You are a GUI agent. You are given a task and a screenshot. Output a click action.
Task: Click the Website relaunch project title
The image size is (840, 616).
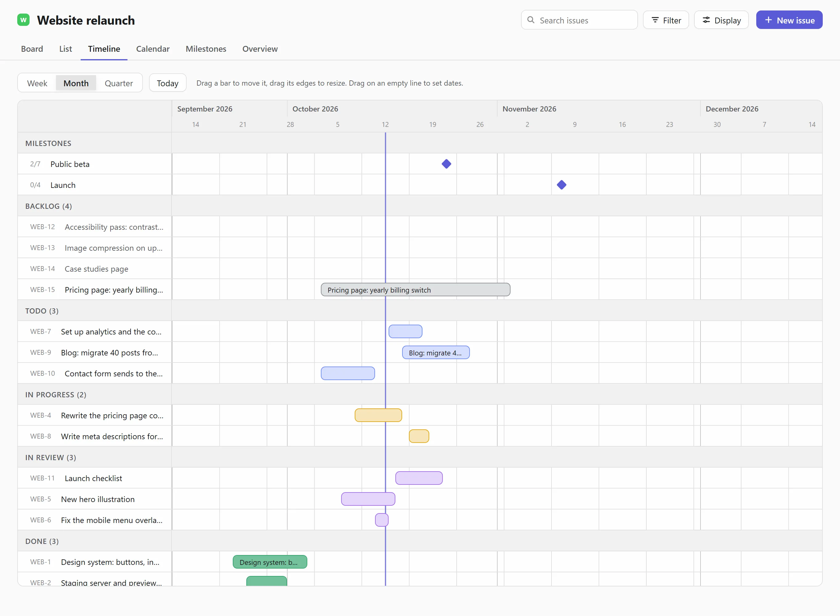pyautogui.click(x=86, y=20)
